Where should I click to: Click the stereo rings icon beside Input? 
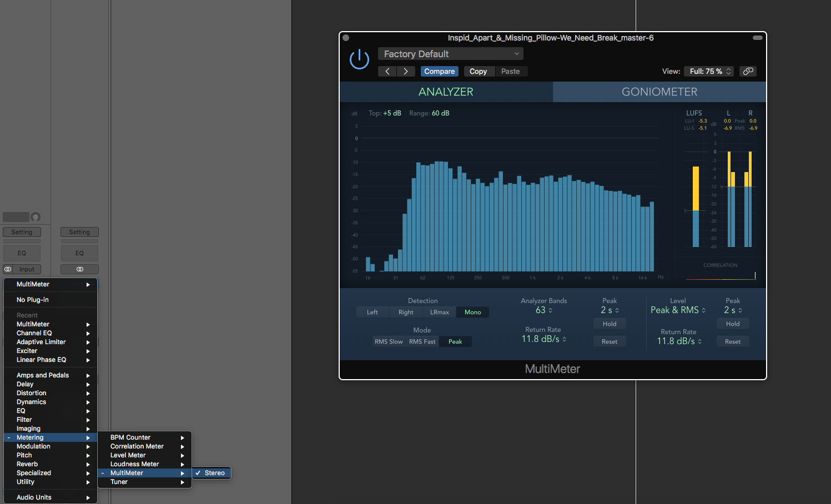tap(8, 269)
